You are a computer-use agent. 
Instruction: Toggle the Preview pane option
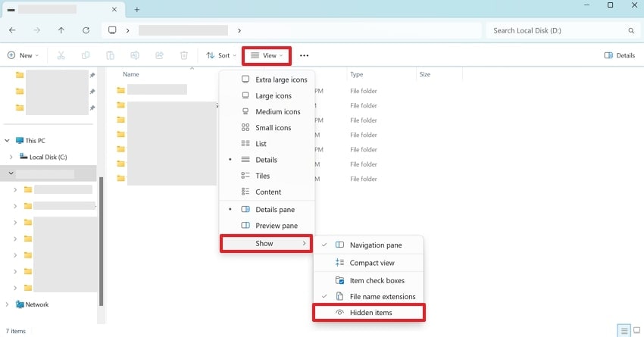[x=267, y=226]
